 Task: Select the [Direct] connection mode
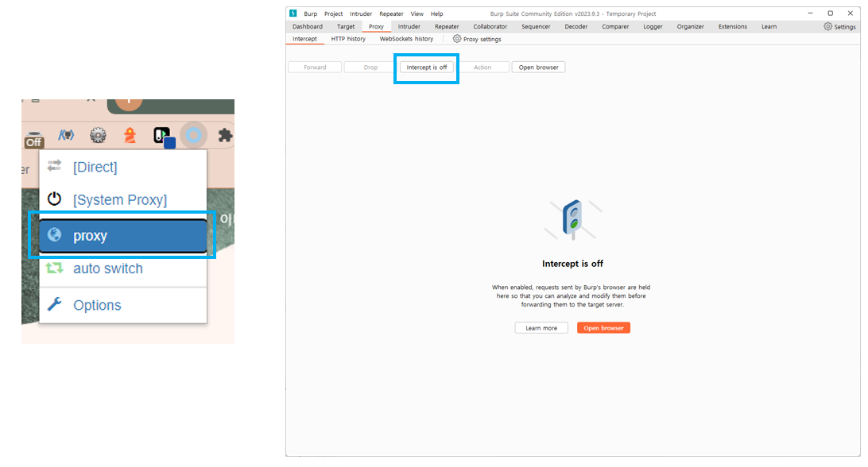(x=123, y=167)
